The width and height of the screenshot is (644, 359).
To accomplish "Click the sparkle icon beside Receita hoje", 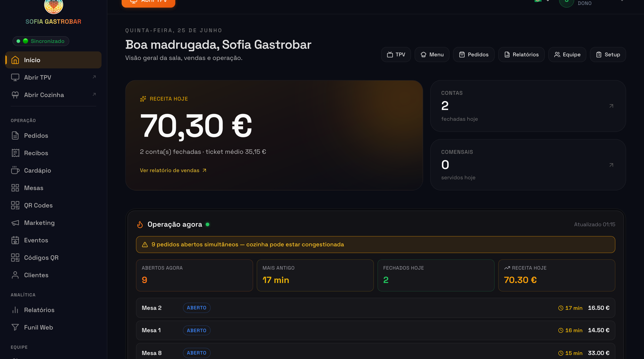I will [x=143, y=99].
